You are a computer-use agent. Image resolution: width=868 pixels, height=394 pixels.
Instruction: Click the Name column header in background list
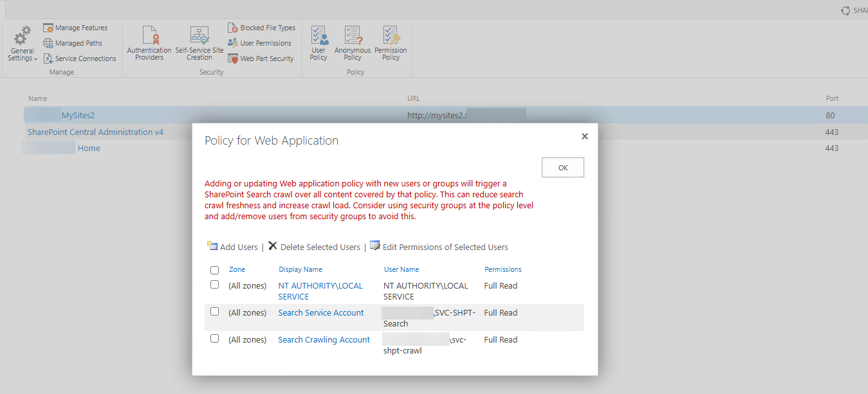point(38,98)
